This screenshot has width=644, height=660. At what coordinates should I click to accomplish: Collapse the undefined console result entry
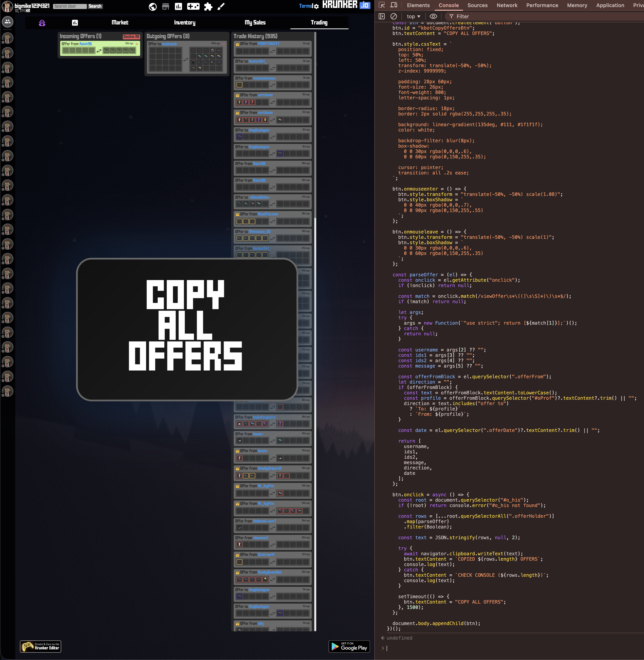click(x=383, y=638)
